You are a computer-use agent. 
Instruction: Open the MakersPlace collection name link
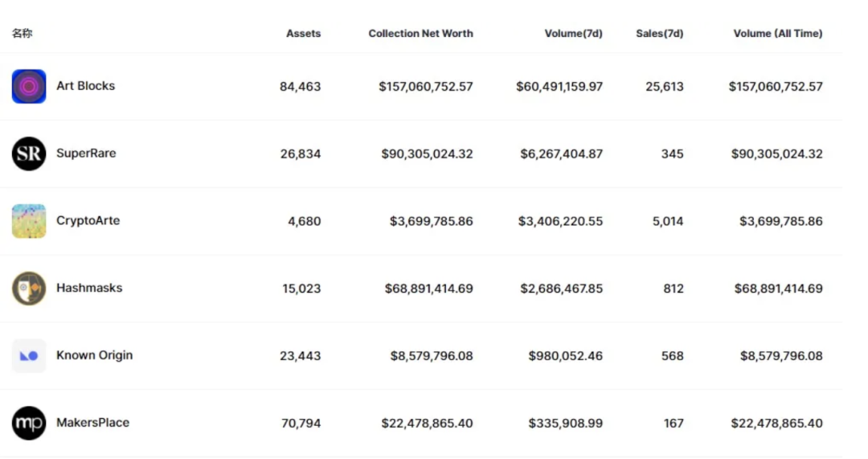point(92,423)
